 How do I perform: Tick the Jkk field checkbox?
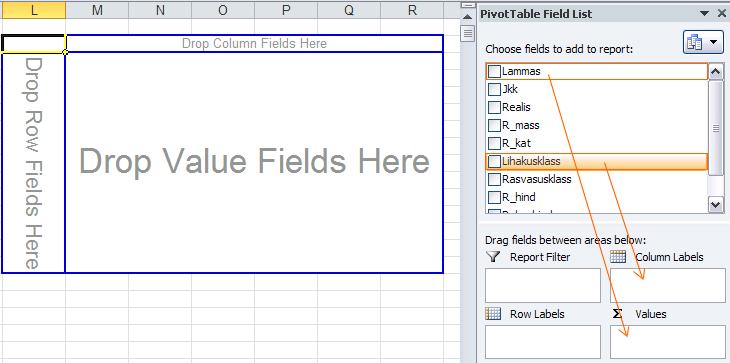(x=494, y=89)
